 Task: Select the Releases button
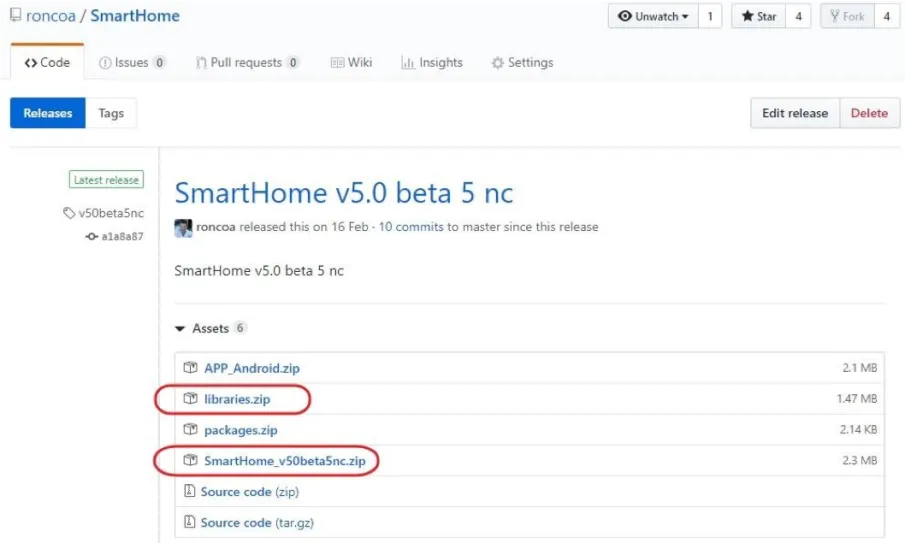pyautogui.click(x=48, y=113)
